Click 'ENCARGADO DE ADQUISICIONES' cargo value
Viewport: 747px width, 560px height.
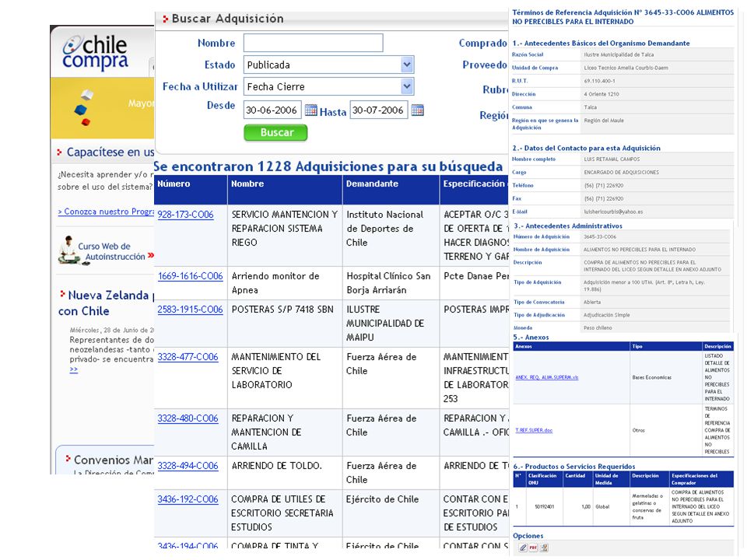(x=621, y=173)
